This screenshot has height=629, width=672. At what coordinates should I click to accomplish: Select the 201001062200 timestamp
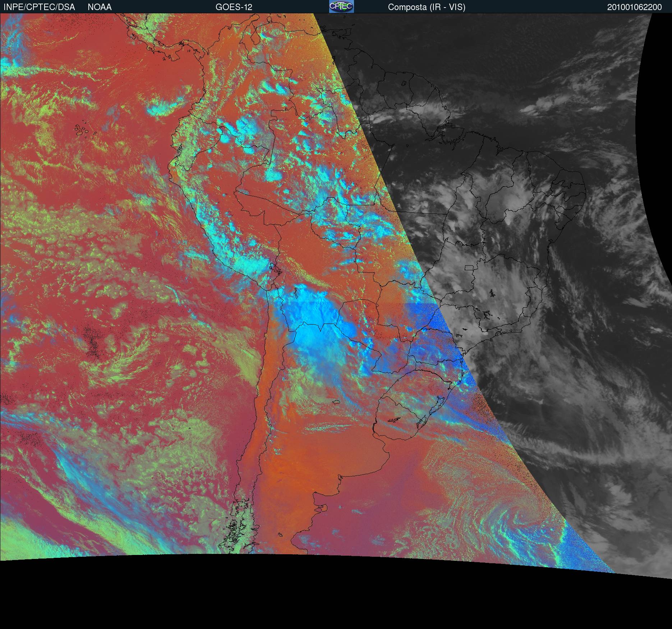click(635, 7)
